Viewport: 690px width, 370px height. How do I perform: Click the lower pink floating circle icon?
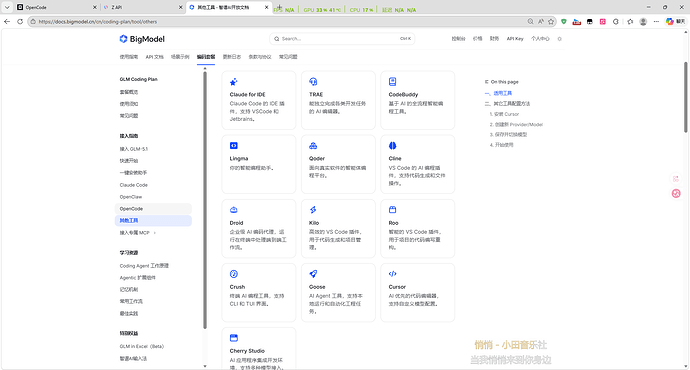tap(676, 193)
